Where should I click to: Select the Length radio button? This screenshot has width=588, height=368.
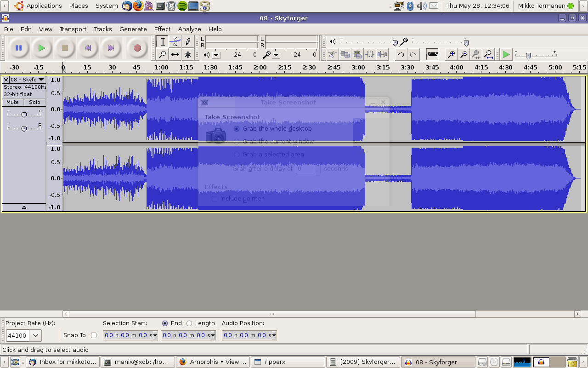coord(189,323)
